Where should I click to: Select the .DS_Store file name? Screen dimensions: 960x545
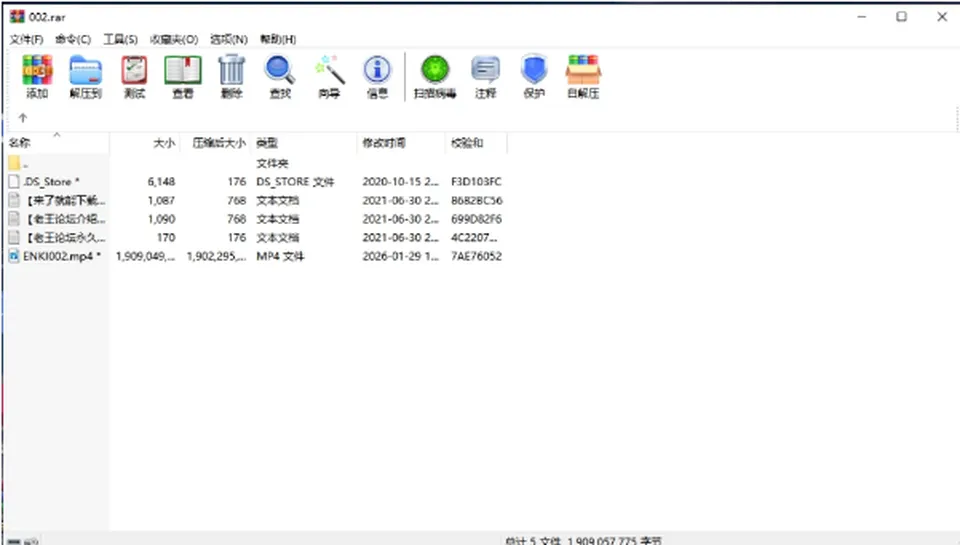click(x=51, y=182)
